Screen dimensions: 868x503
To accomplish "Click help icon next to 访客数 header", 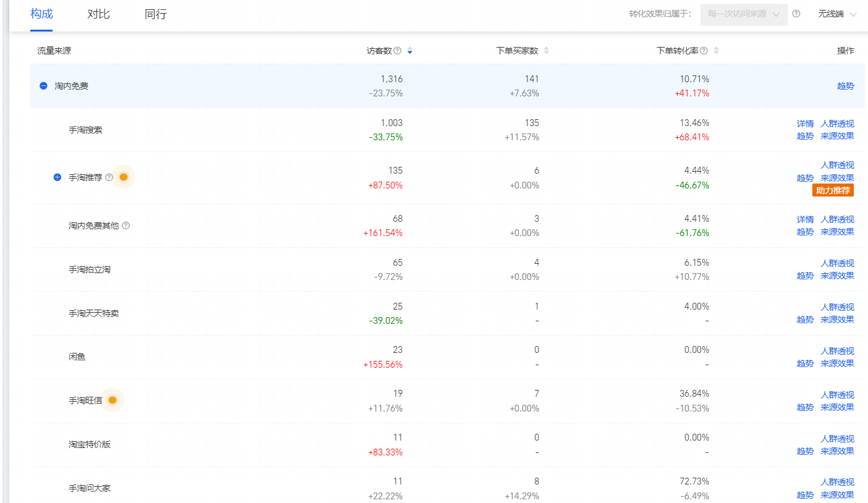I will (398, 51).
